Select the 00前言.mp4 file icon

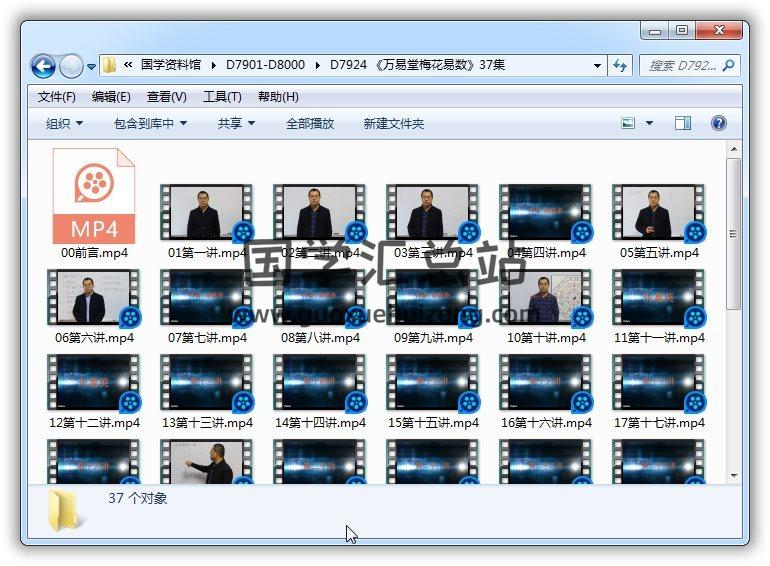[x=93, y=196]
